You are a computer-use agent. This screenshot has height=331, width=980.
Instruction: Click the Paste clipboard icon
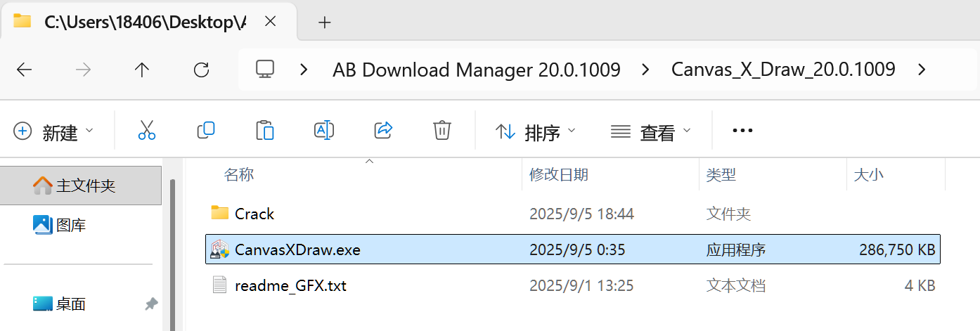(x=264, y=131)
